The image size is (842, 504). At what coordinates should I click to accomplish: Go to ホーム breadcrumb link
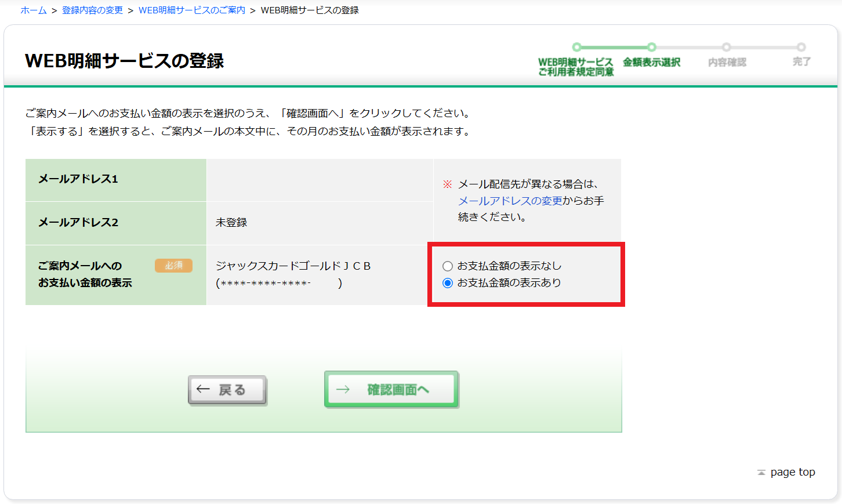click(34, 10)
